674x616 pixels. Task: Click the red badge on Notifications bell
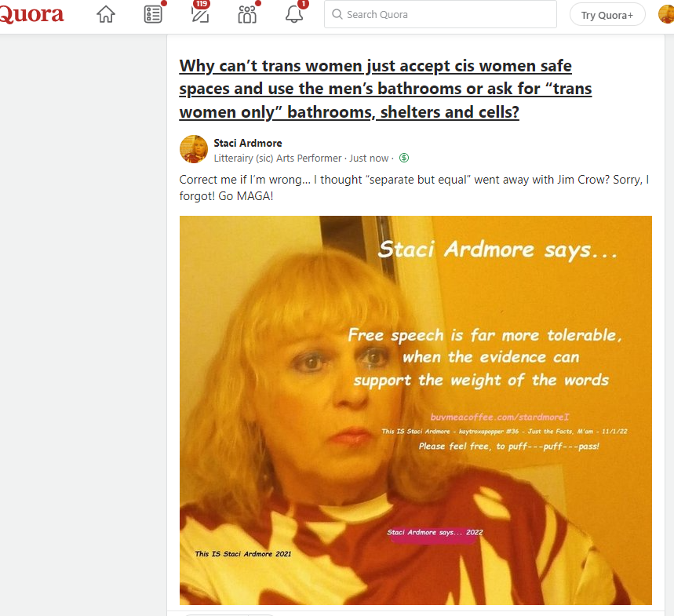304,4
